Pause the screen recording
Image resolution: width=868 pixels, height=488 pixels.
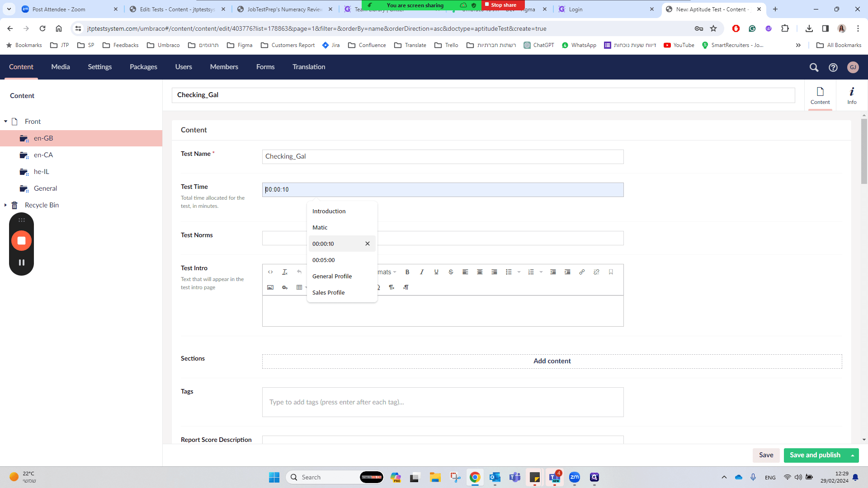(21, 263)
